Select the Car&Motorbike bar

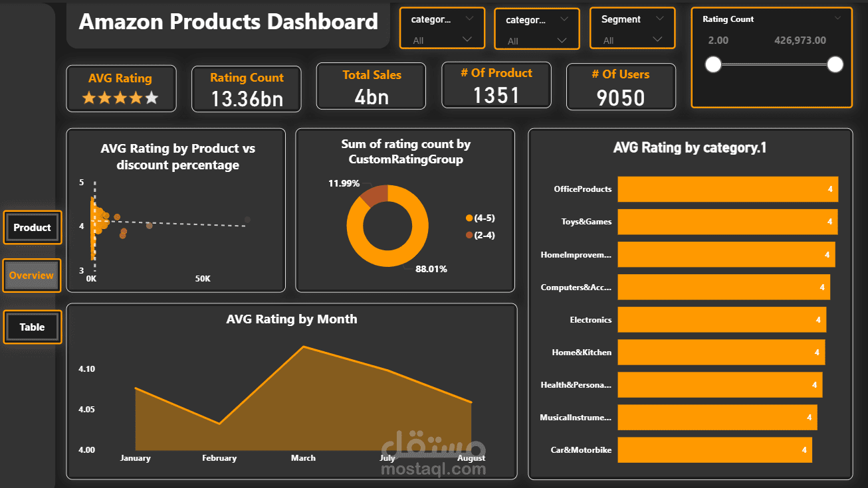click(715, 450)
